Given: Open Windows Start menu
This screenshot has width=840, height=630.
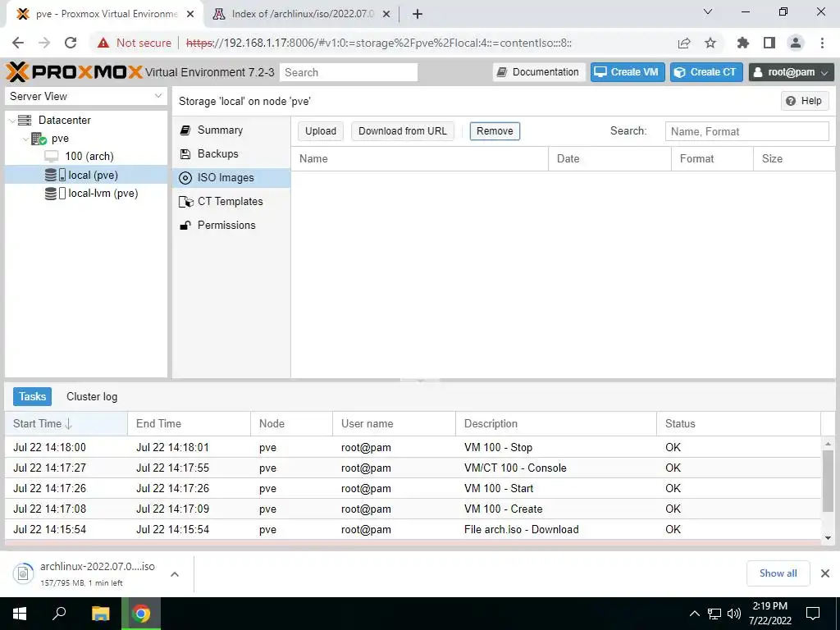Looking at the screenshot, I should [x=20, y=614].
